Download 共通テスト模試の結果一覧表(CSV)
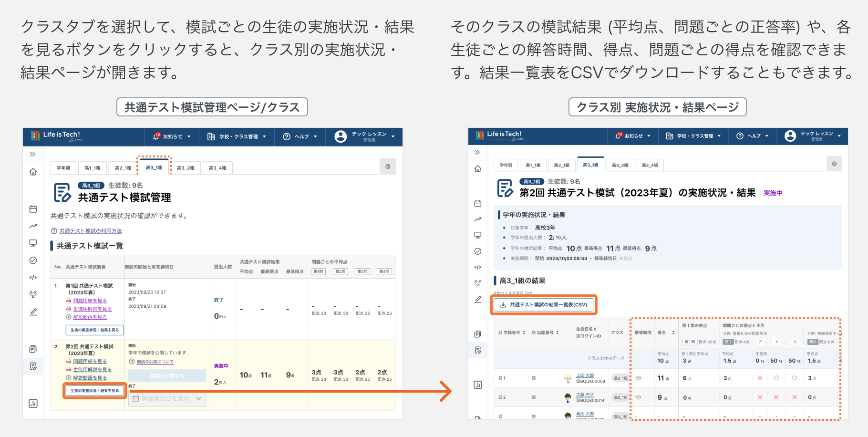This screenshot has width=868, height=437. (x=544, y=304)
